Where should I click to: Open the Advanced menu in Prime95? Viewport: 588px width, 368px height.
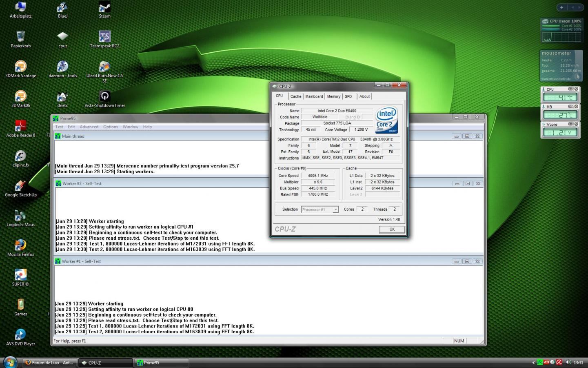point(89,127)
